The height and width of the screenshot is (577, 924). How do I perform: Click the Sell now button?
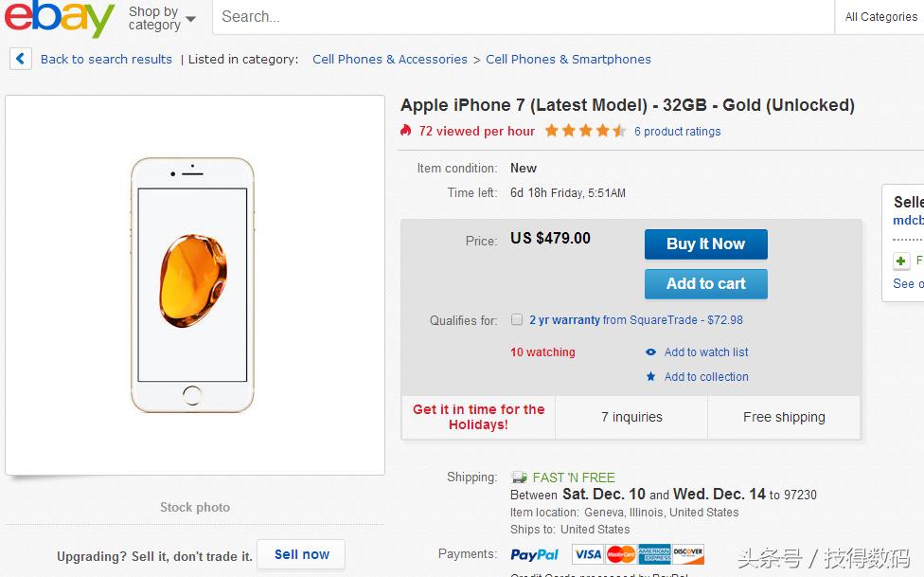[301, 554]
